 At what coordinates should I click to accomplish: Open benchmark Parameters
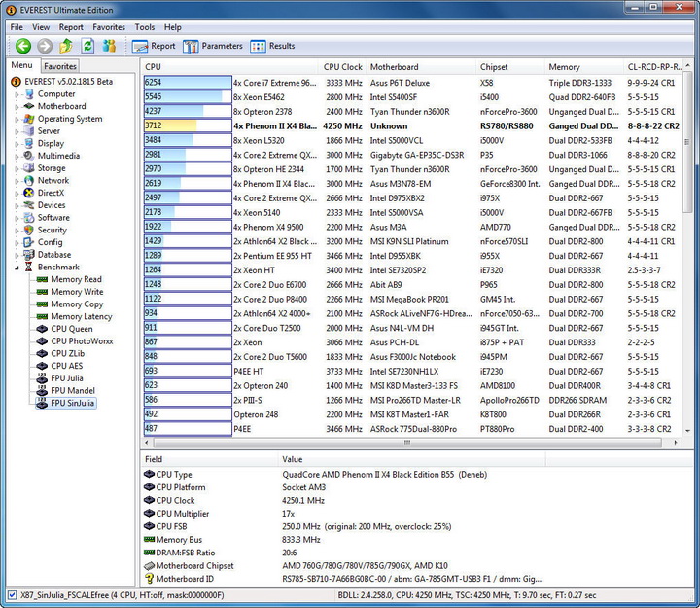tap(213, 46)
